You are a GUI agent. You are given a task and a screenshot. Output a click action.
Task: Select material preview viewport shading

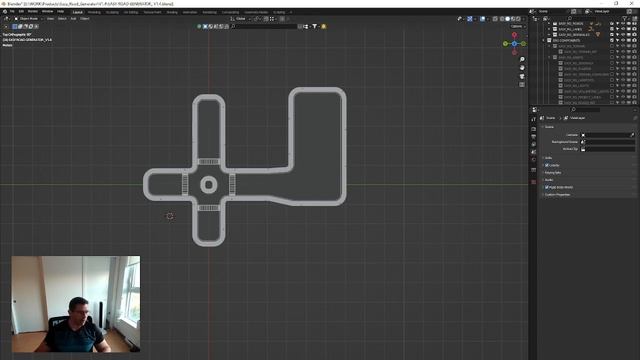(513, 19)
